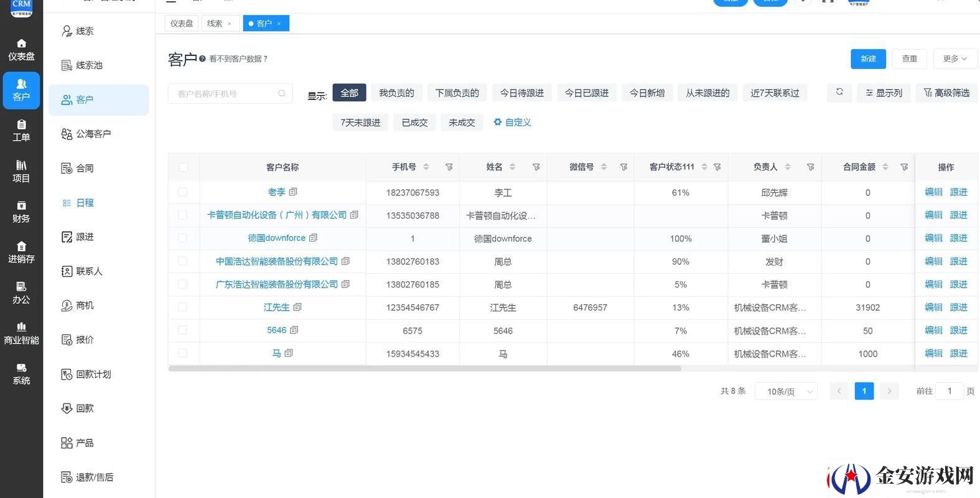Check the box for row 老李
The image size is (980, 498).
[x=182, y=192]
